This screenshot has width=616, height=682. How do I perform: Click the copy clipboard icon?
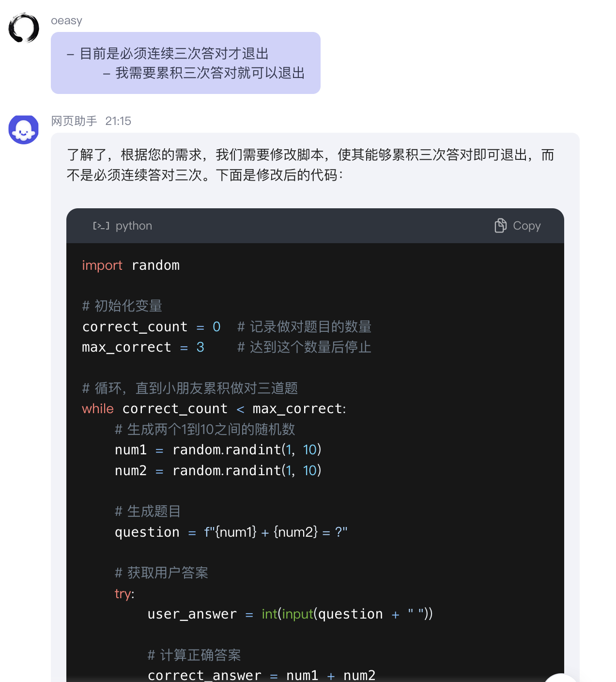point(500,226)
